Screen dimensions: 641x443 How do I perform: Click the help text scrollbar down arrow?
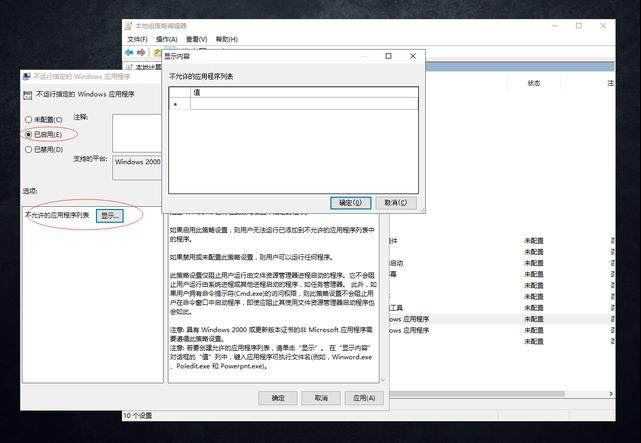coord(383,380)
